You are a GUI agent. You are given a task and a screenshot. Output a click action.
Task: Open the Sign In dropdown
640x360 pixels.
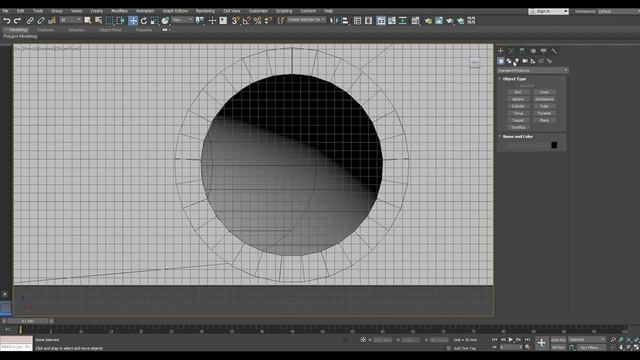click(549, 11)
